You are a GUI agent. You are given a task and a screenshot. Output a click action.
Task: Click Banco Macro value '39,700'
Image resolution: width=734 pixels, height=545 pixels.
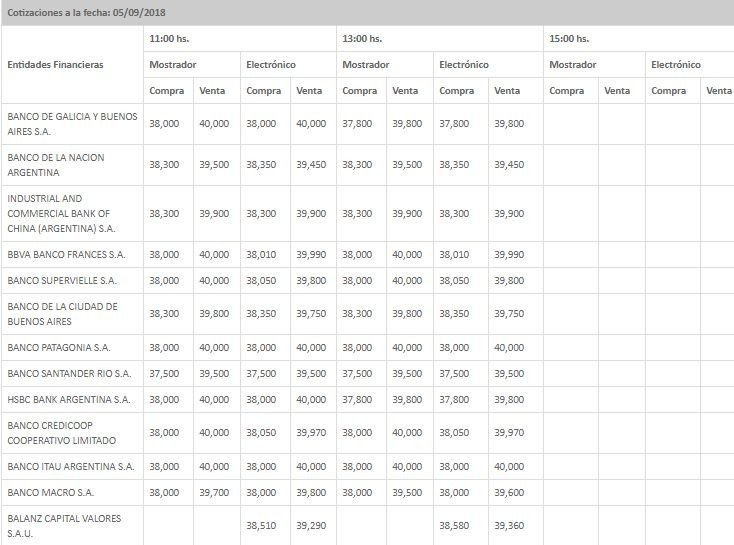[x=214, y=493]
